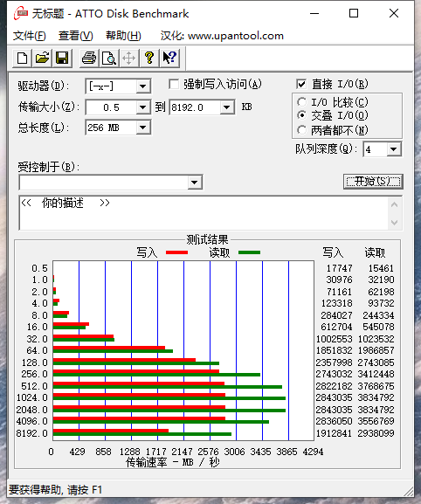The image size is (421, 504).
Task: Open the 帮助(H) menu
Action: (x=123, y=36)
